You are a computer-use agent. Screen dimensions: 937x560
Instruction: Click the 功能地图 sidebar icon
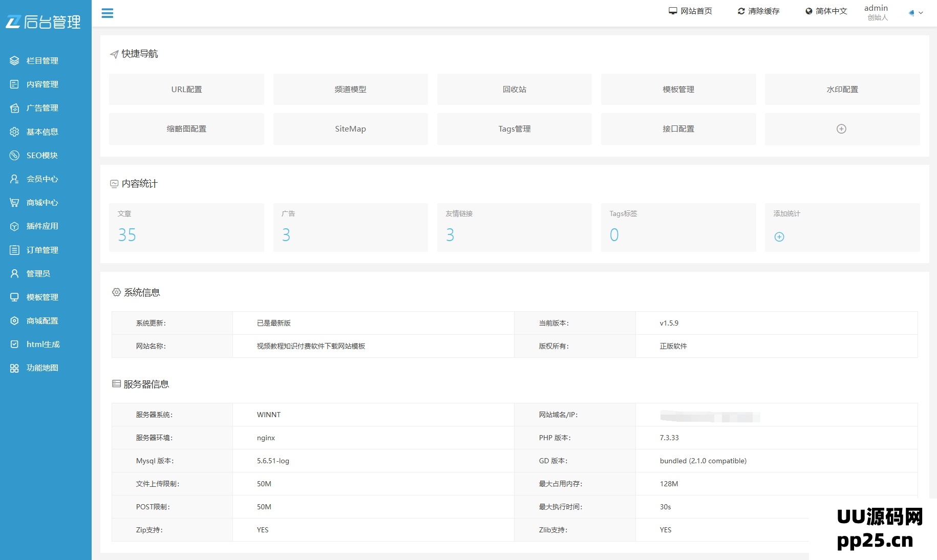(14, 368)
